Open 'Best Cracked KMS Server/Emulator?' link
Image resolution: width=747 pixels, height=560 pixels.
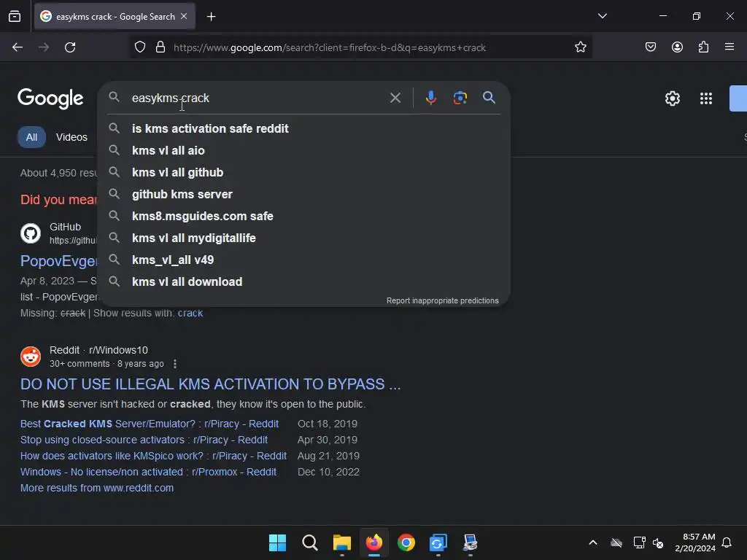tap(150, 424)
